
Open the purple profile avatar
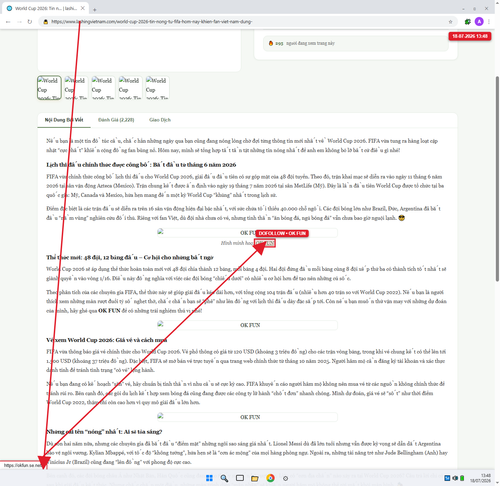pyautogui.click(x=479, y=22)
